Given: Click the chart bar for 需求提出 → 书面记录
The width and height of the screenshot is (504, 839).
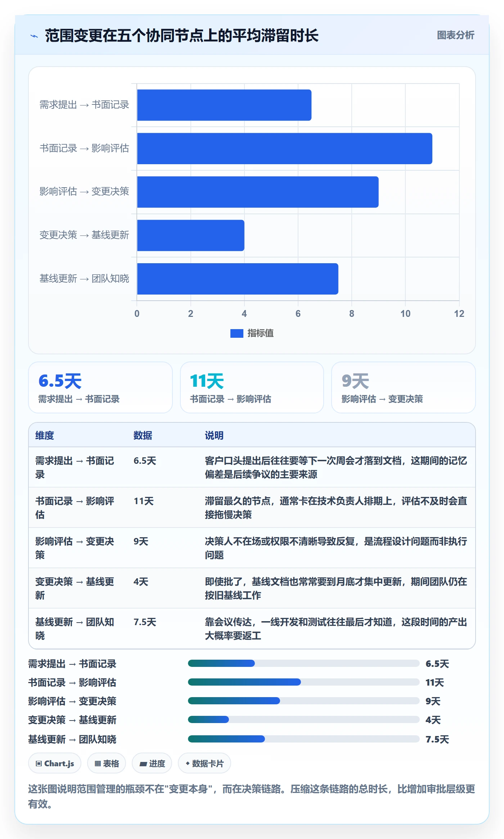Looking at the screenshot, I should [x=224, y=105].
